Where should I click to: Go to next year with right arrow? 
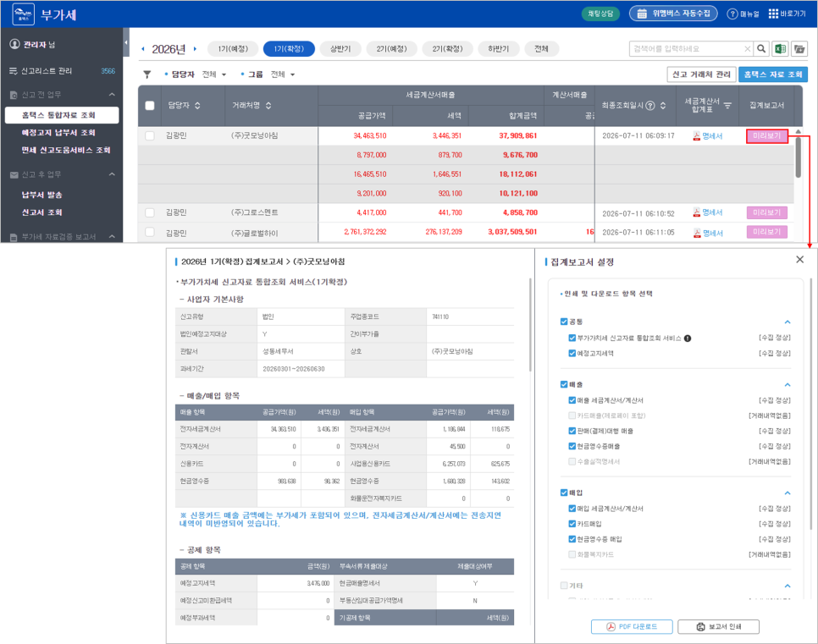(195, 49)
